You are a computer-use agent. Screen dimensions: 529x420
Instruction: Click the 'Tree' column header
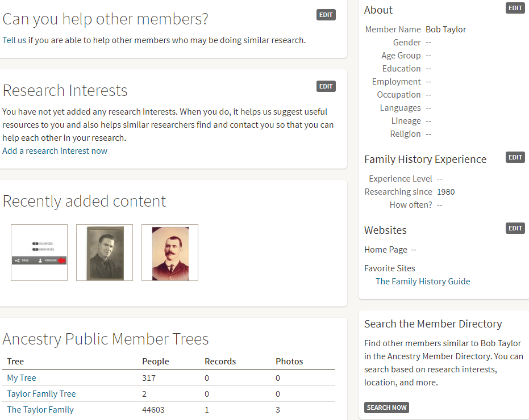(x=15, y=362)
